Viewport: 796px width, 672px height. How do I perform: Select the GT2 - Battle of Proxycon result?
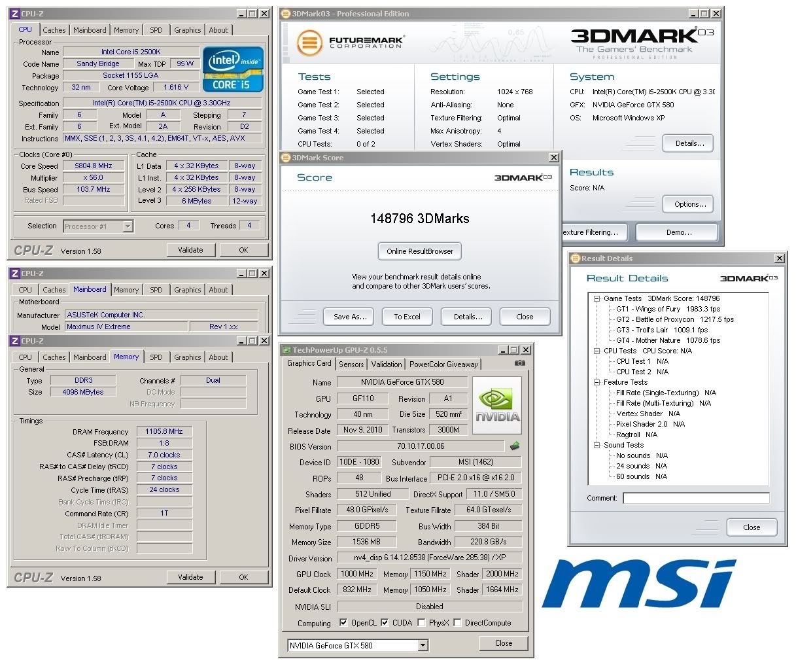pyautogui.click(x=675, y=319)
